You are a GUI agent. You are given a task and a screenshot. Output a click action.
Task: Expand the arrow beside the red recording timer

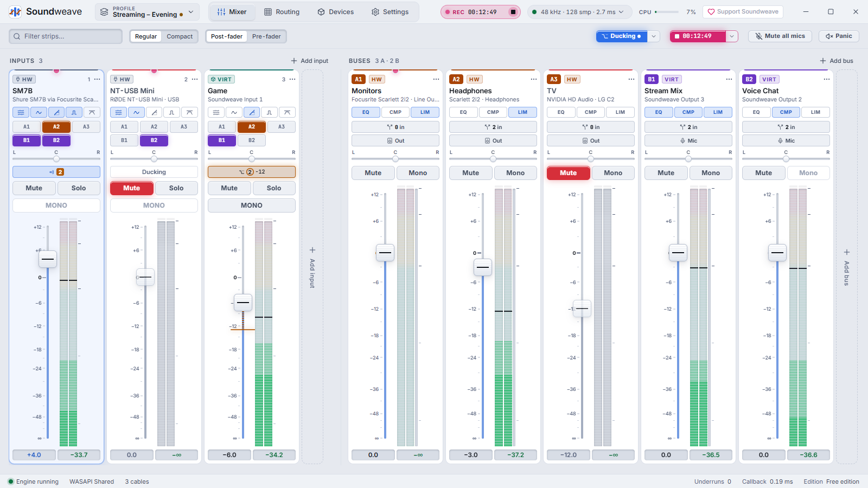click(x=732, y=36)
